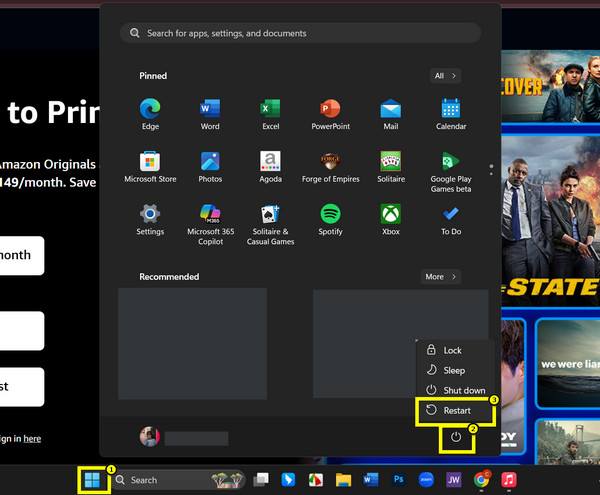Open Google Play Games beta

point(451,171)
